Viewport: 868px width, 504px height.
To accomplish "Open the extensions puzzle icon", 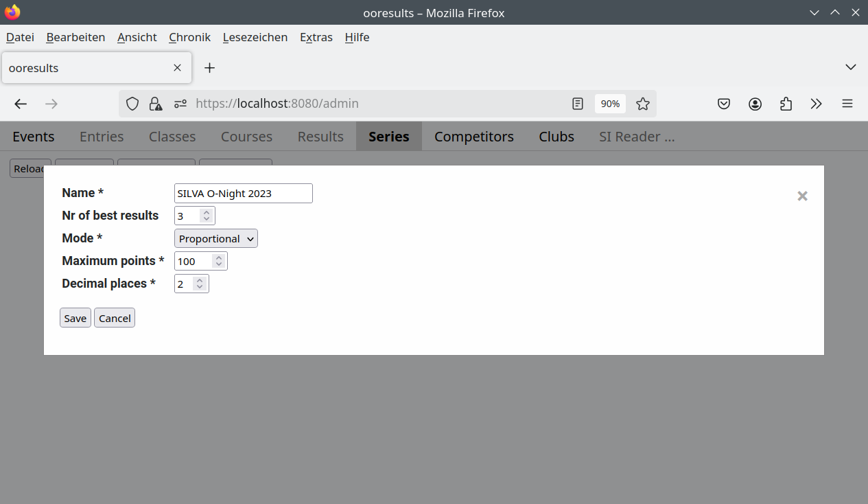I will 786,104.
